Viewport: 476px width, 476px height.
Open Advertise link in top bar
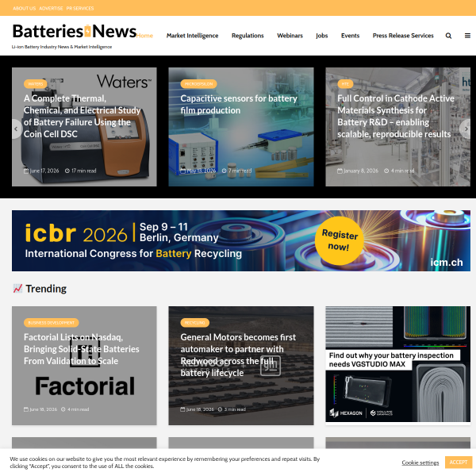[x=51, y=8]
